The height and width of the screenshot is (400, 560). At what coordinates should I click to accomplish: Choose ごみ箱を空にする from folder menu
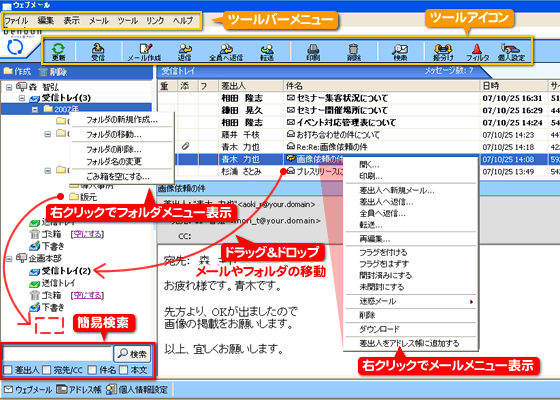click(122, 176)
